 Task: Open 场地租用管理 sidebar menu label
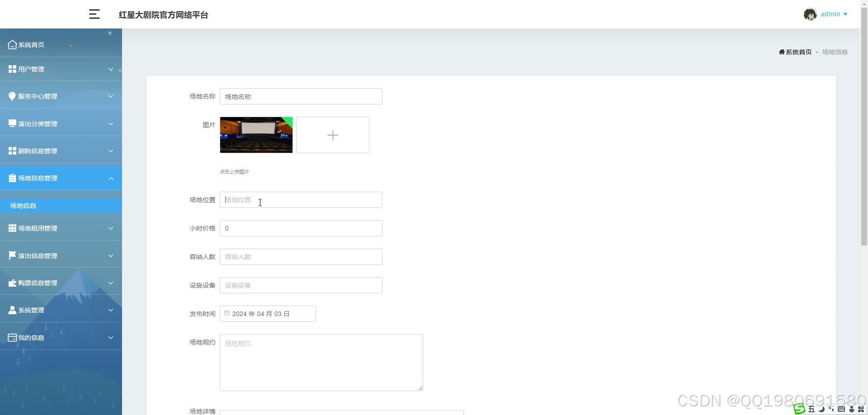point(38,228)
